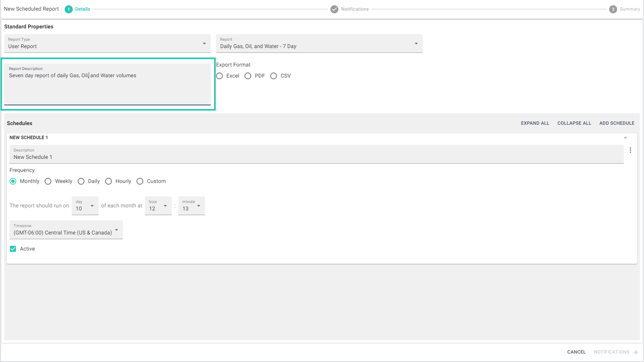Open the hour dropdown
The width and height of the screenshot is (644, 362).
(158, 206)
